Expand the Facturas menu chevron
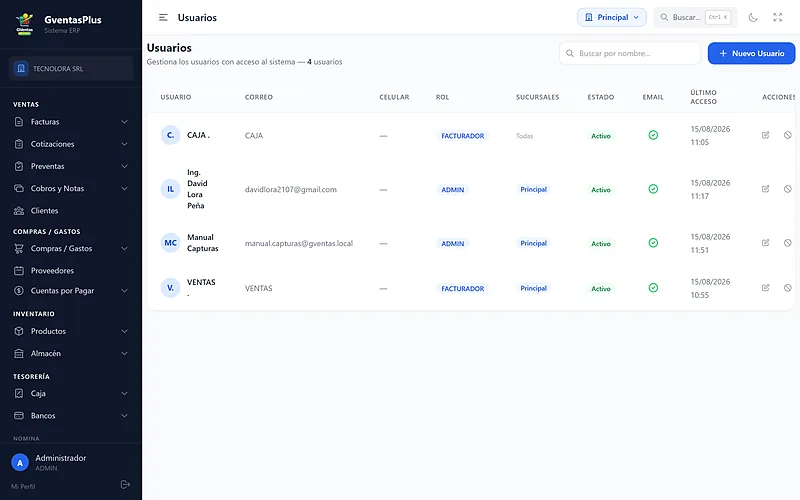800x500 pixels. pos(124,122)
